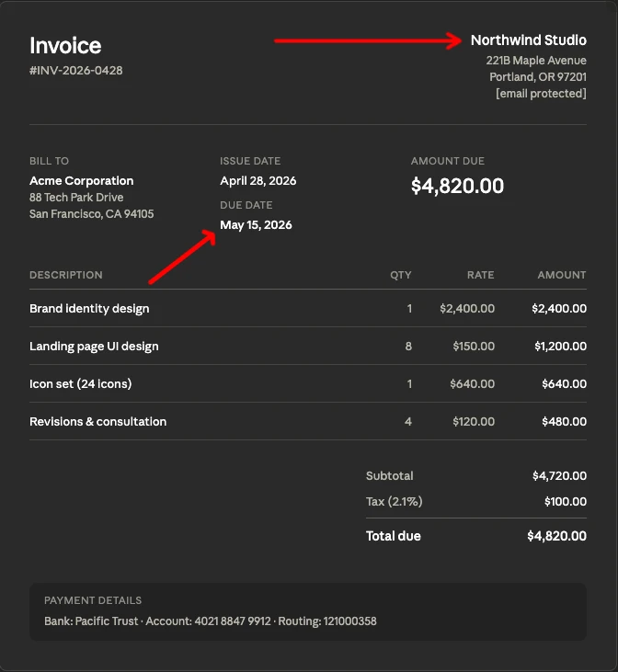The image size is (618, 672).
Task: Click the Description column header
Action: 66,275
